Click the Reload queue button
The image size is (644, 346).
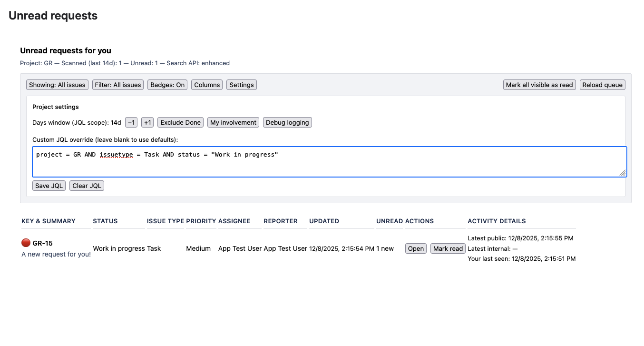pyautogui.click(x=602, y=85)
